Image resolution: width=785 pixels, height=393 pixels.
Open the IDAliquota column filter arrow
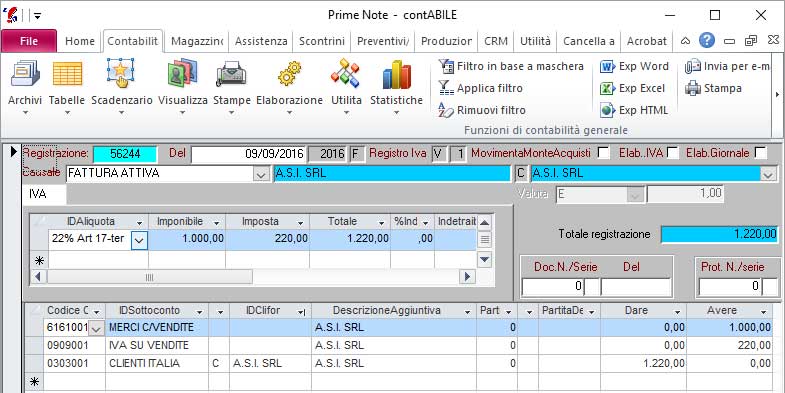(x=140, y=222)
